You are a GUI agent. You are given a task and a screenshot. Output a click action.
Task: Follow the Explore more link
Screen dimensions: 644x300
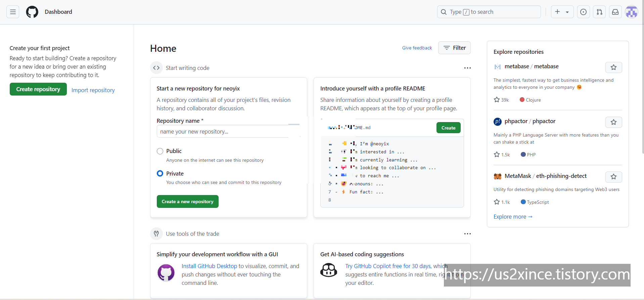click(x=513, y=217)
